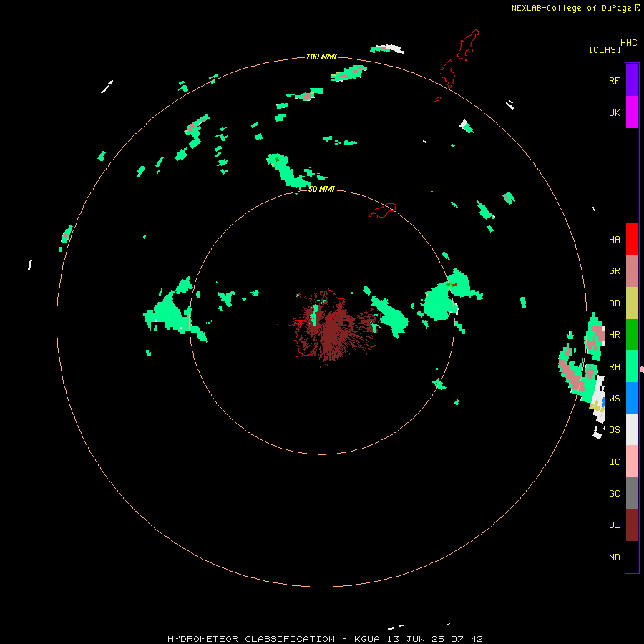This screenshot has width=644, height=644.
Task: Click the RA legend label
Action: [x=614, y=367]
